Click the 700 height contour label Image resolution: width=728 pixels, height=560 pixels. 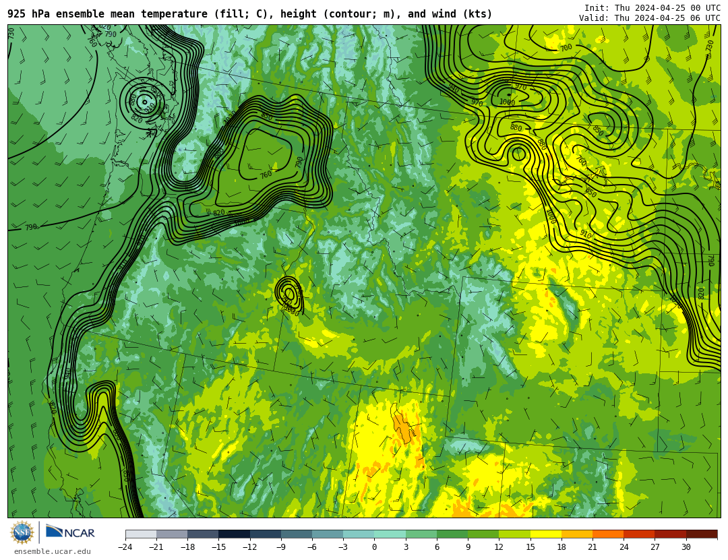[x=566, y=48]
